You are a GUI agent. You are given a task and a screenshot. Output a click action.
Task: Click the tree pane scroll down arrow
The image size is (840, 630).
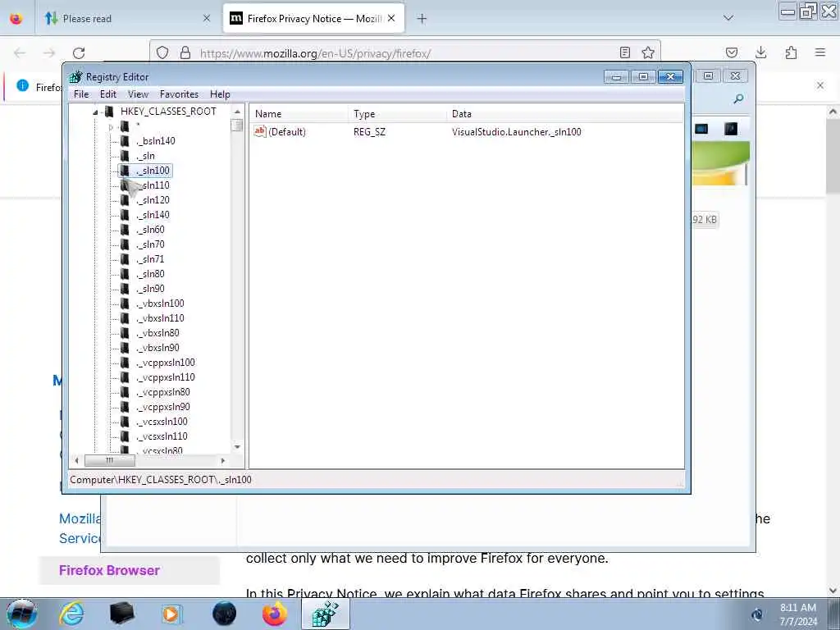[237, 447]
